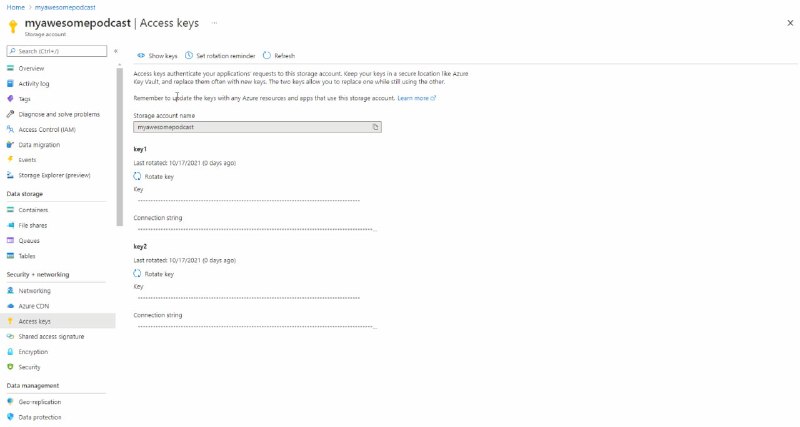Viewport: 800px width, 427px height.
Task: Click the Queues icon
Action: tap(10, 240)
